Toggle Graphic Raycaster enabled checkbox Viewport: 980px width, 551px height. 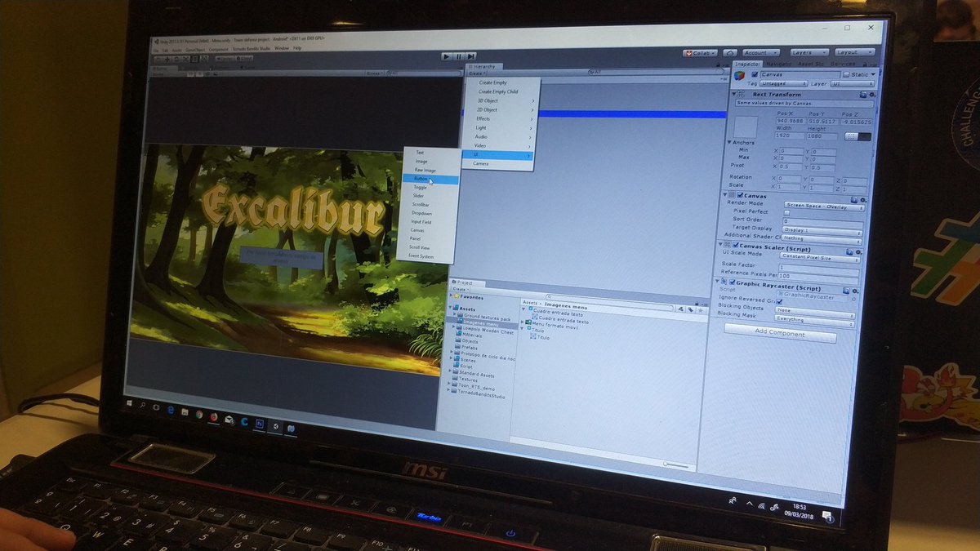pos(733,282)
